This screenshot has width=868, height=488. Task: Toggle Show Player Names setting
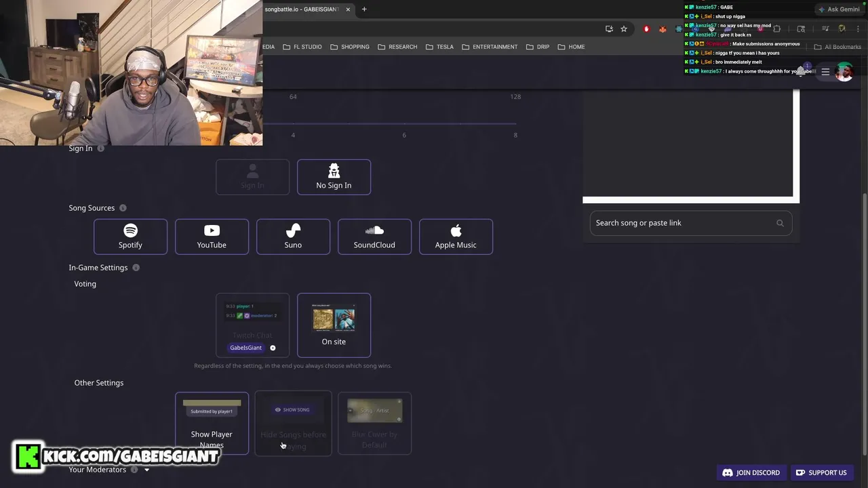click(212, 424)
